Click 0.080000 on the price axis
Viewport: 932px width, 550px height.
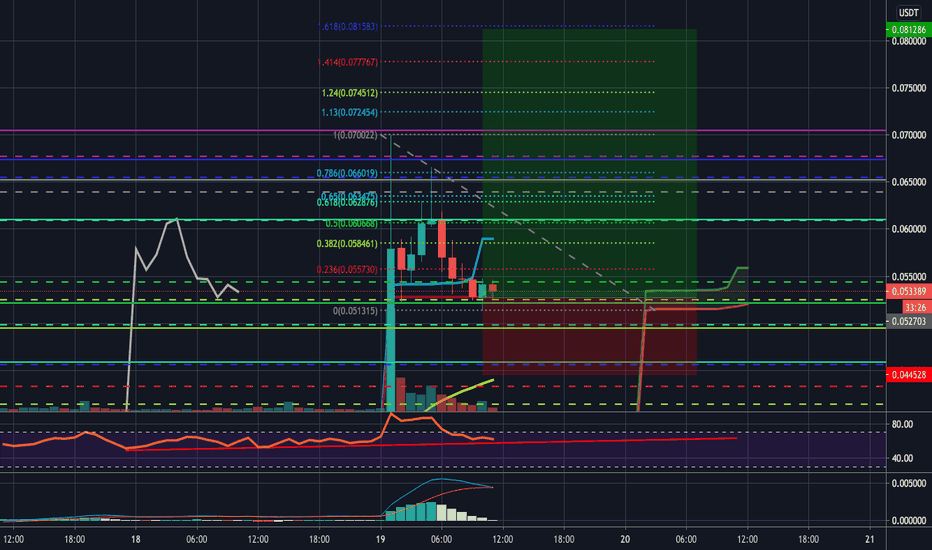click(909, 41)
